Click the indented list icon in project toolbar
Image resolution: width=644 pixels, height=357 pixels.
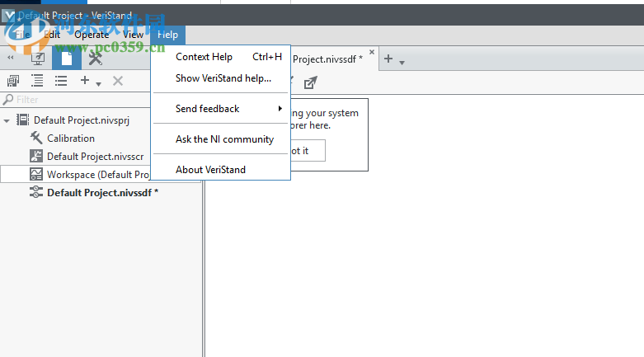tap(37, 81)
